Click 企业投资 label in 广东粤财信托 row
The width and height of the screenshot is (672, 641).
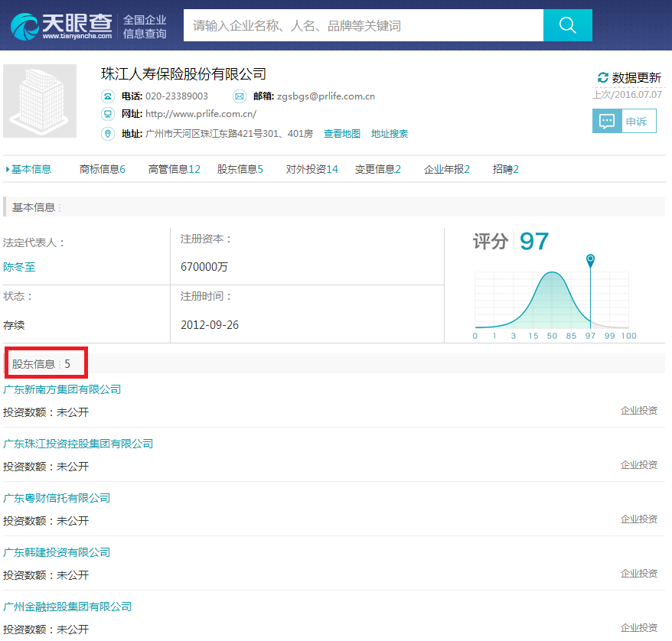638,519
